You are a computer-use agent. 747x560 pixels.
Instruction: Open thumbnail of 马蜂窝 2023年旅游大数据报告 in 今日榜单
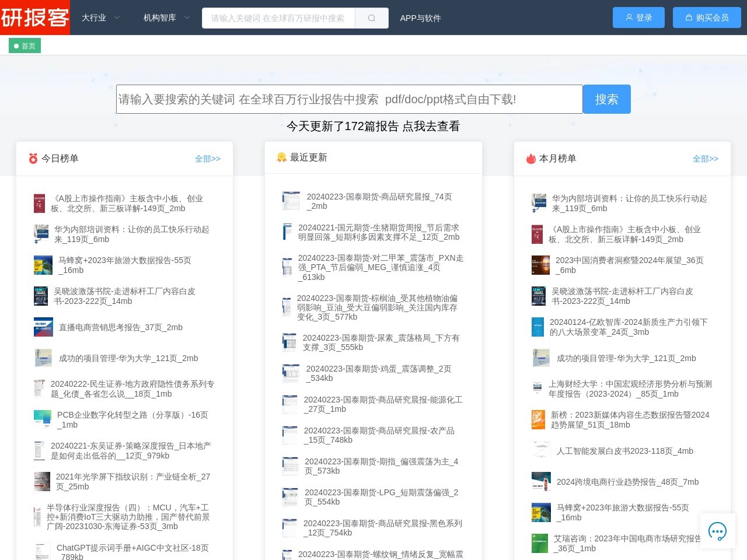43,265
